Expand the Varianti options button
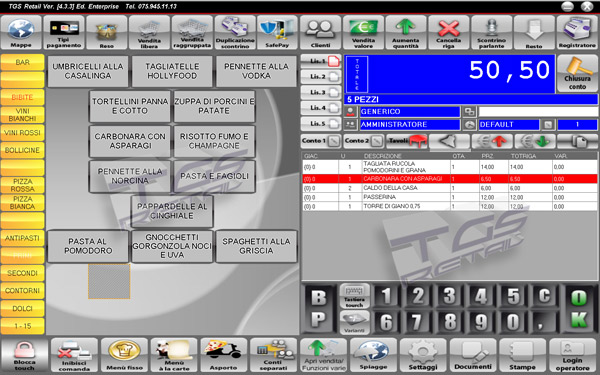This screenshot has width=600, height=375. [x=354, y=322]
